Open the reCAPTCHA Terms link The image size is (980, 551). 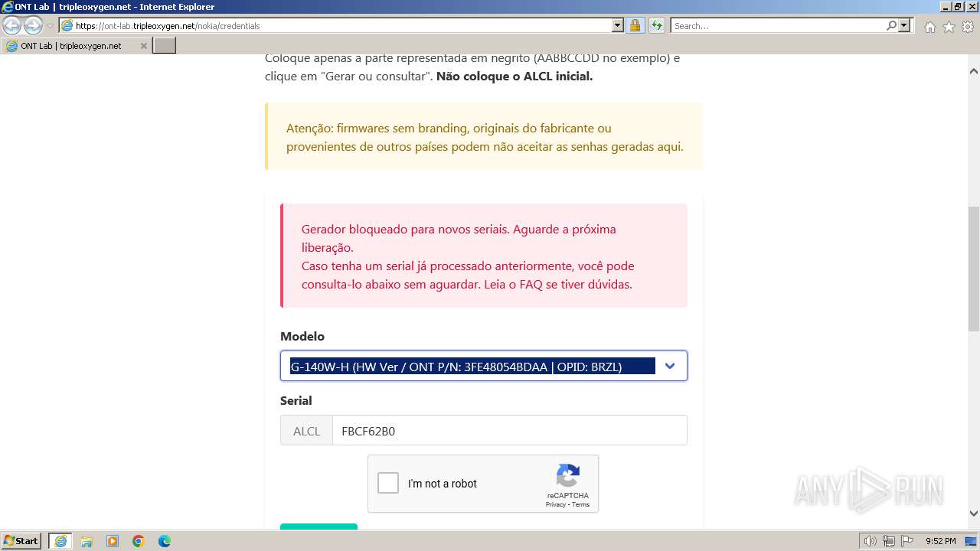[x=581, y=504]
